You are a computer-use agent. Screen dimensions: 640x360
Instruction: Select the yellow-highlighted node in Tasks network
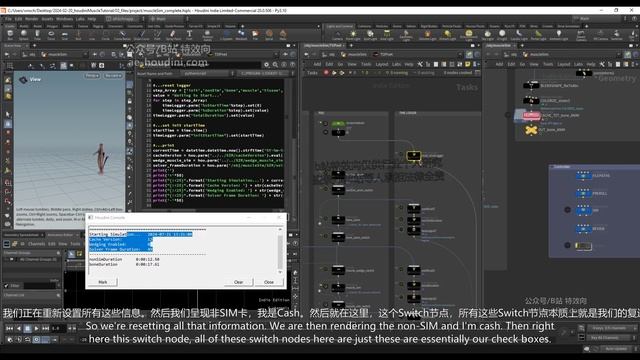click(413, 156)
